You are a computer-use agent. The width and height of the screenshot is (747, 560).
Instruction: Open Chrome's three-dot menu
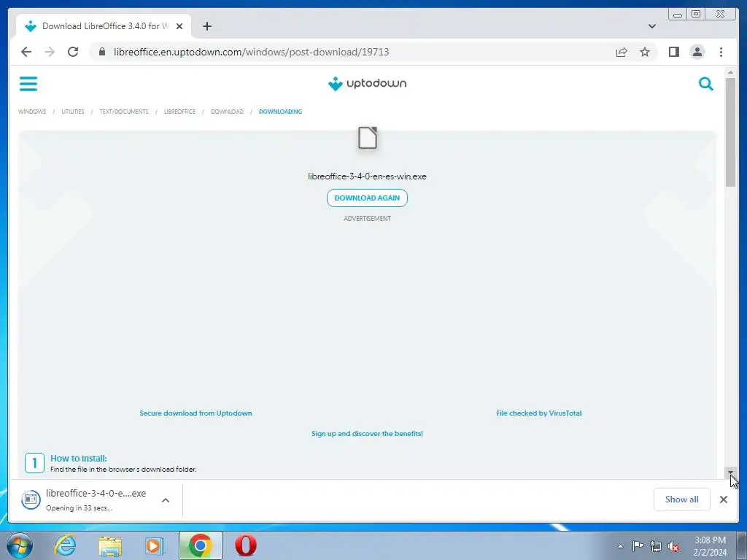[721, 52]
